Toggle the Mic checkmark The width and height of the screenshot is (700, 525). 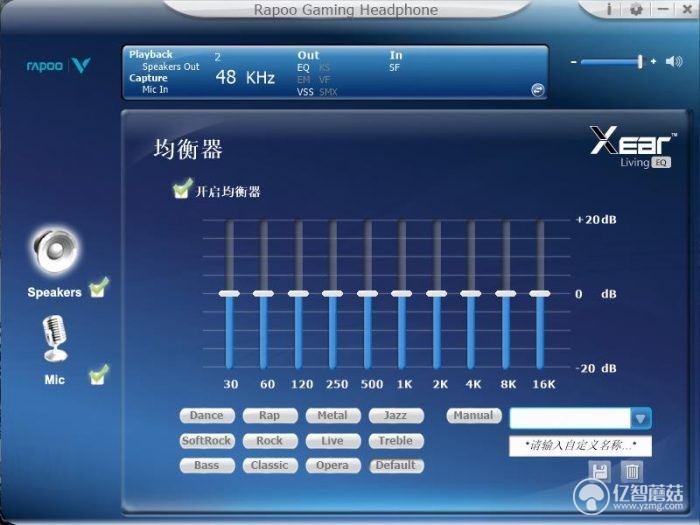(x=99, y=375)
